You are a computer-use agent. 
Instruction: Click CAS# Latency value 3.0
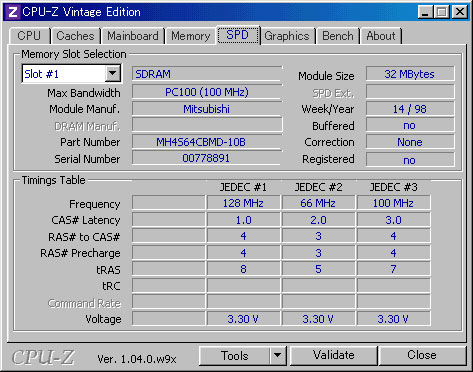coord(393,220)
